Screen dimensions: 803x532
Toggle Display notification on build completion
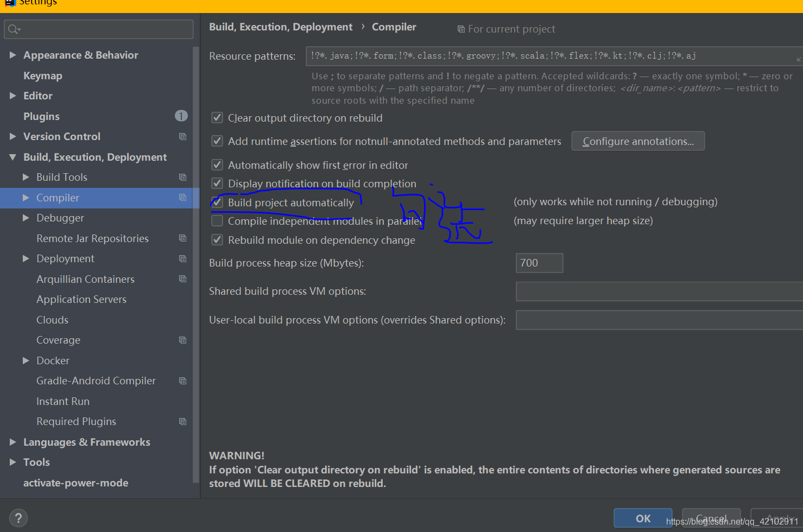pyautogui.click(x=217, y=183)
